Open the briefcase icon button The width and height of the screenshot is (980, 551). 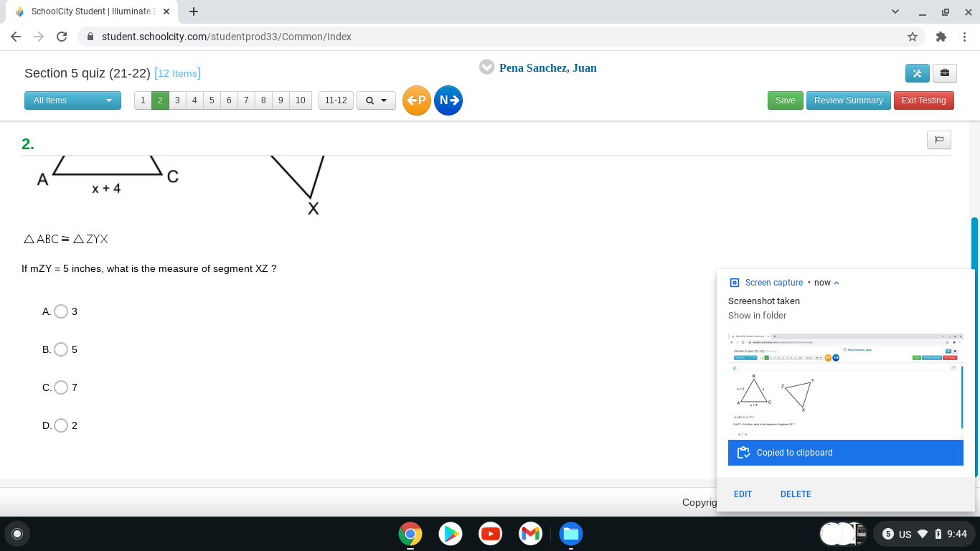[x=944, y=73]
